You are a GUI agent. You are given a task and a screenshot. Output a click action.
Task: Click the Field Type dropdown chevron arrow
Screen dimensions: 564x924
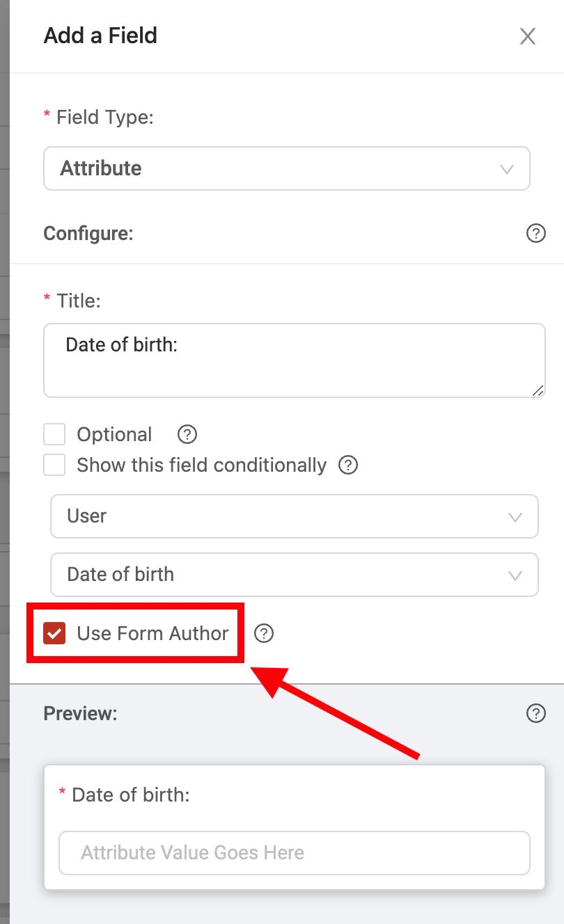point(507,169)
